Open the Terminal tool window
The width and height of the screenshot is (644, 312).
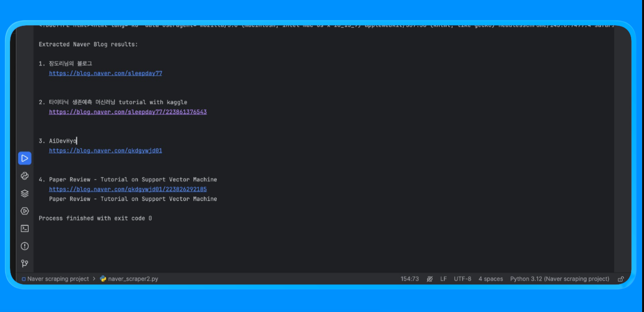[25, 228]
